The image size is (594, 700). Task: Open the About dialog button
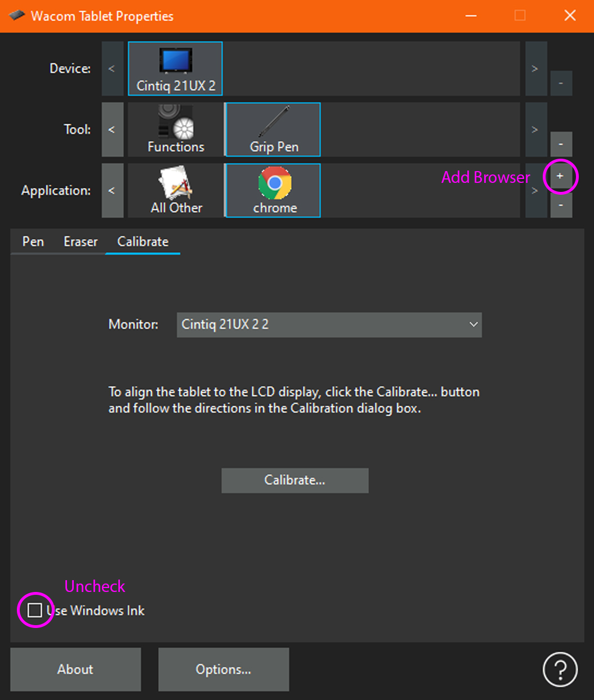pyautogui.click(x=75, y=669)
